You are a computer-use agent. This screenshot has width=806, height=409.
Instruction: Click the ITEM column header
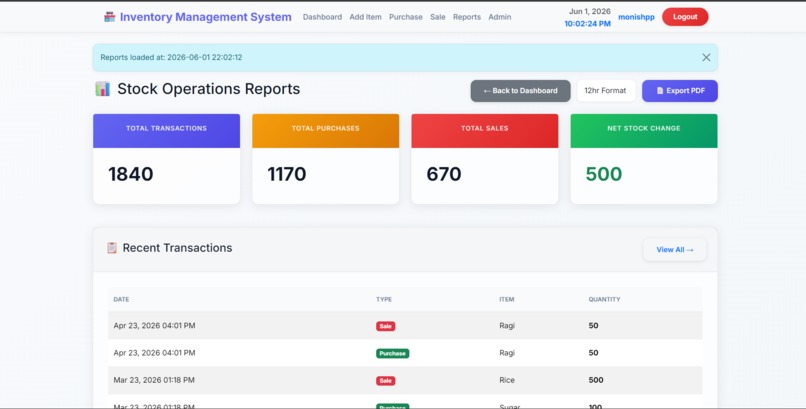click(x=507, y=299)
